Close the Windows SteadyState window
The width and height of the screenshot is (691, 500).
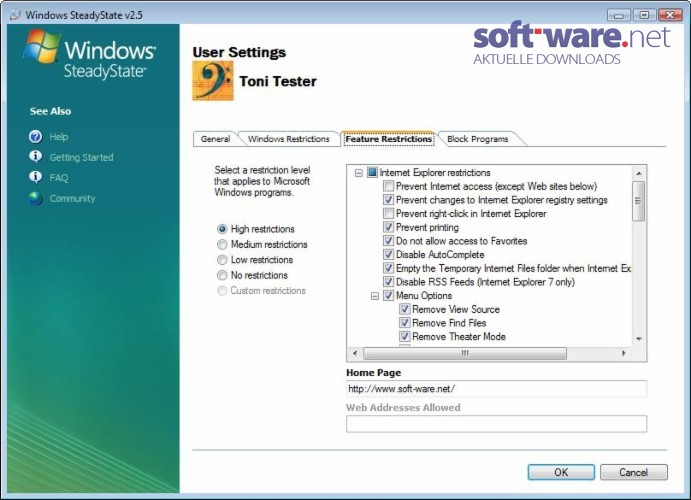click(x=670, y=15)
